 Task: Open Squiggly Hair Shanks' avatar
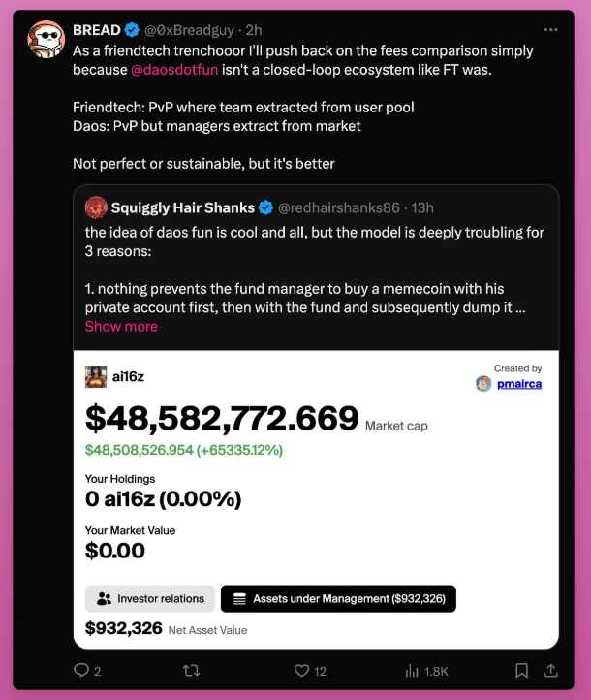click(96, 207)
